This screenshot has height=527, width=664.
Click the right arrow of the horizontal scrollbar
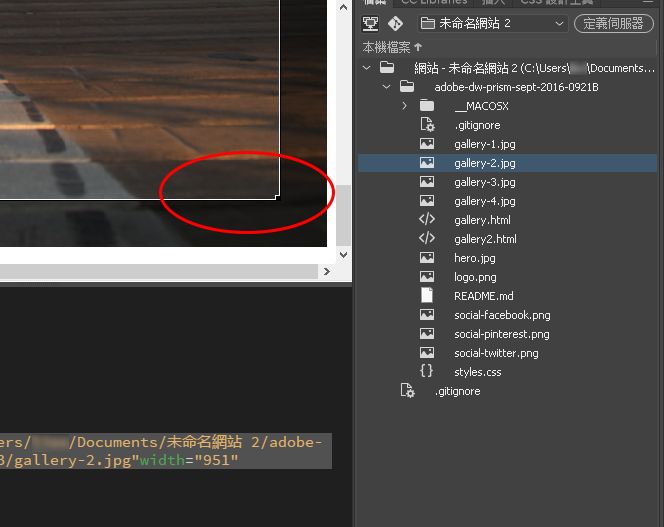(326, 272)
